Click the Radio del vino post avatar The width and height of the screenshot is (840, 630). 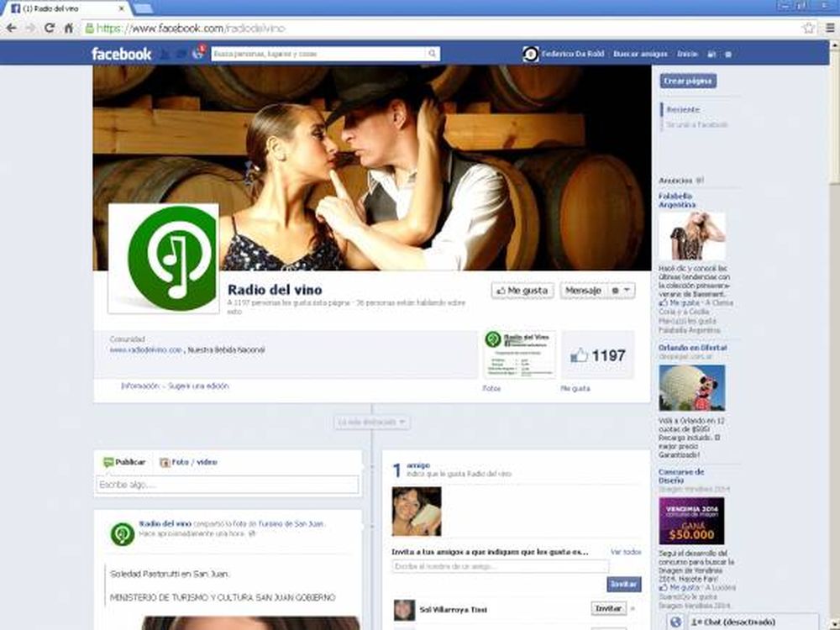coord(122,534)
